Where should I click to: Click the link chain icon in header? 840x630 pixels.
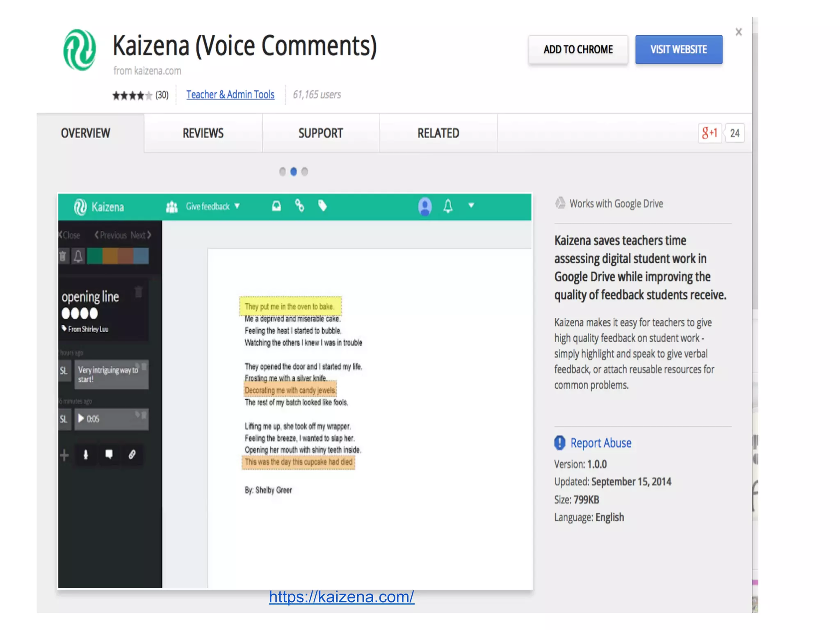[299, 206]
